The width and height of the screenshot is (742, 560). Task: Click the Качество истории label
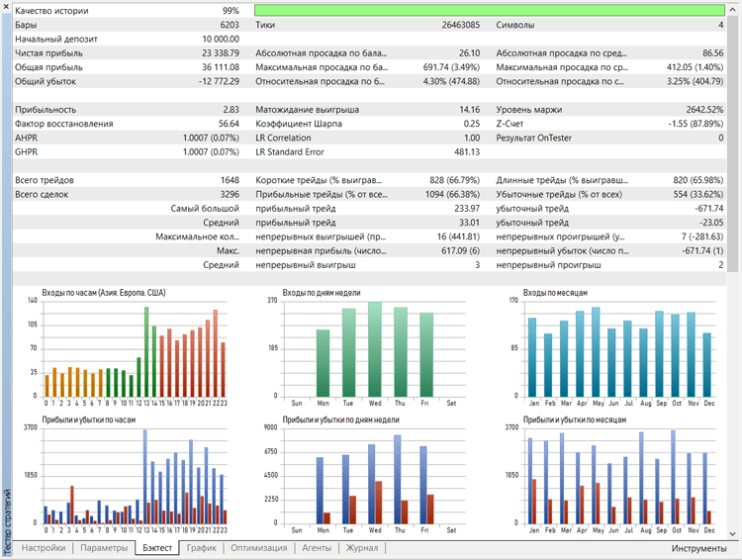point(51,11)
